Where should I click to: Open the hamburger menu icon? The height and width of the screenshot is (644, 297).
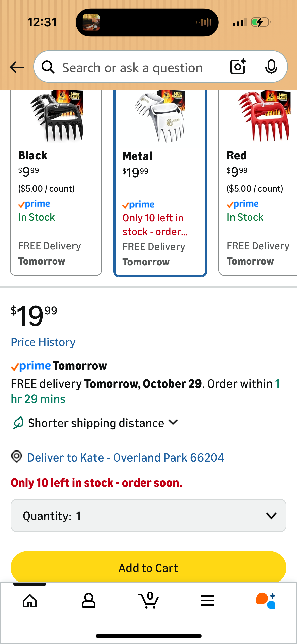click(207, 601)
